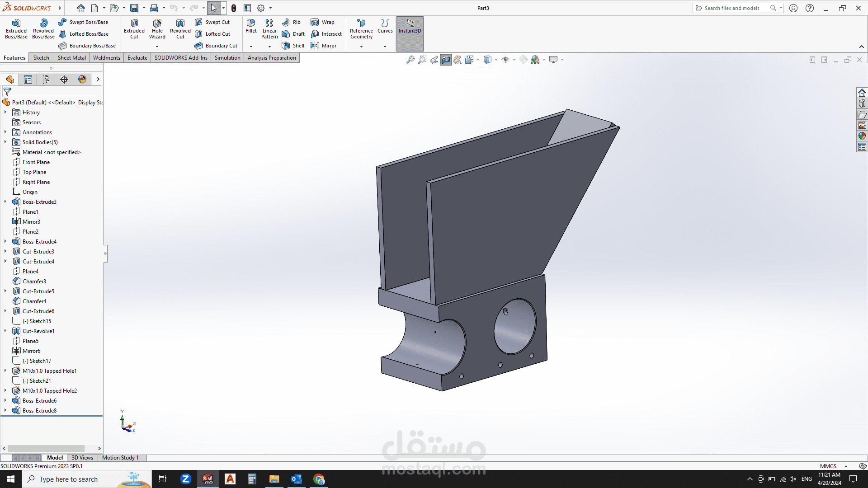Image resolution: width=868 pixels, height=488 pixels.
Task: Open the PropertyManager panel tab
Action: point(28,80)
